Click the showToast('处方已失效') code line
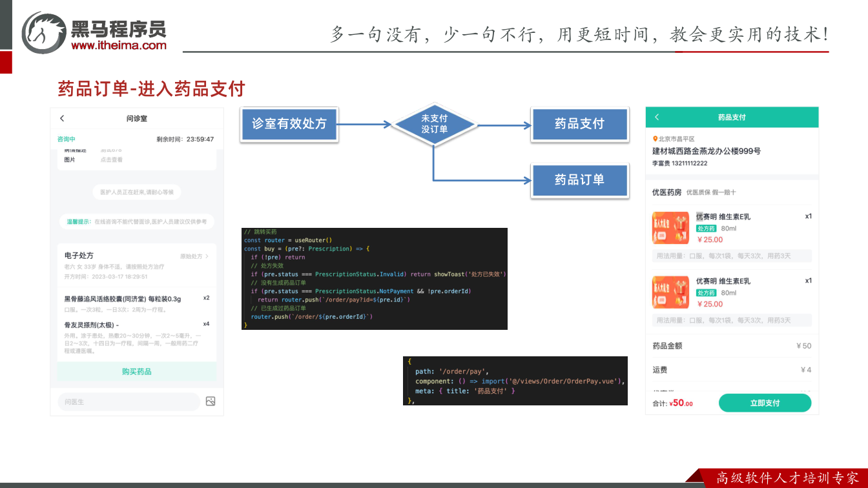 click(379, 274)
